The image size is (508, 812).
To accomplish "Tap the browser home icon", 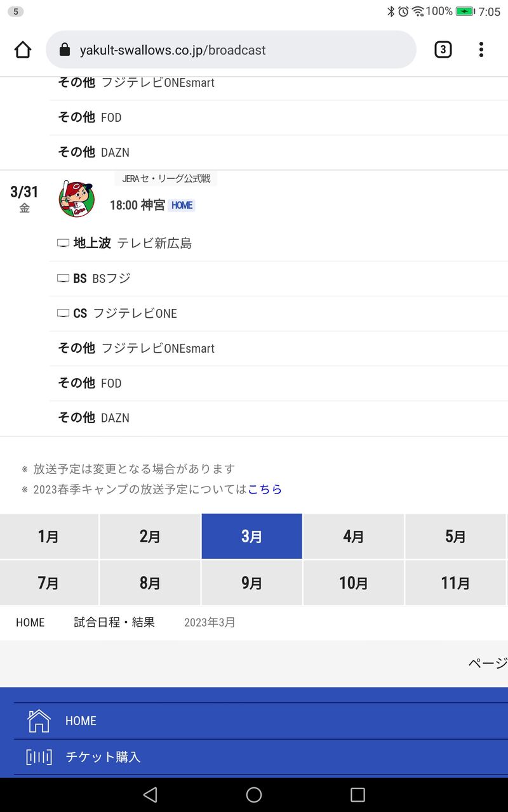I will (23, 50).
